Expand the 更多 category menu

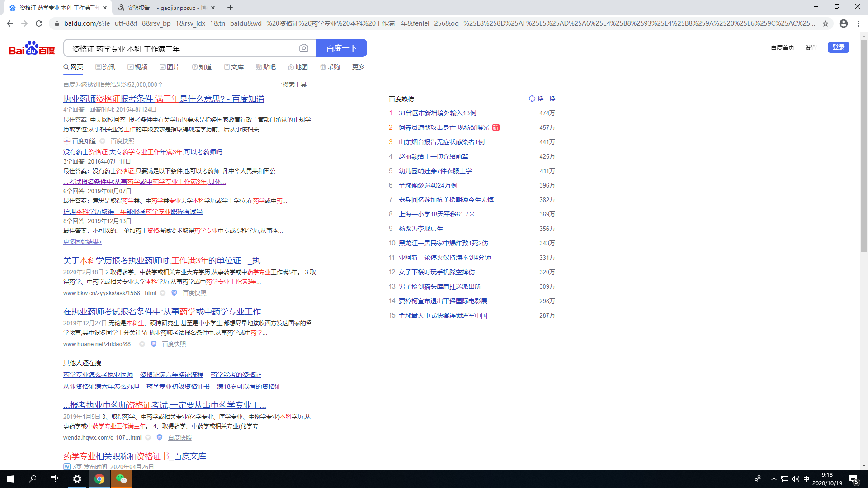358,67
